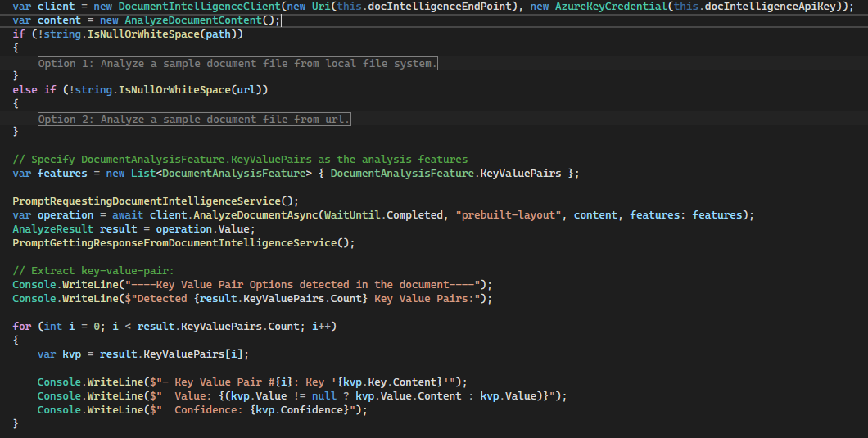The width and height of the screenshot is (868, 438).
Task: Click the "Specify DocumentAnalysisFeature.KeyValuePairs" comment line
Action: coord(240,160)
